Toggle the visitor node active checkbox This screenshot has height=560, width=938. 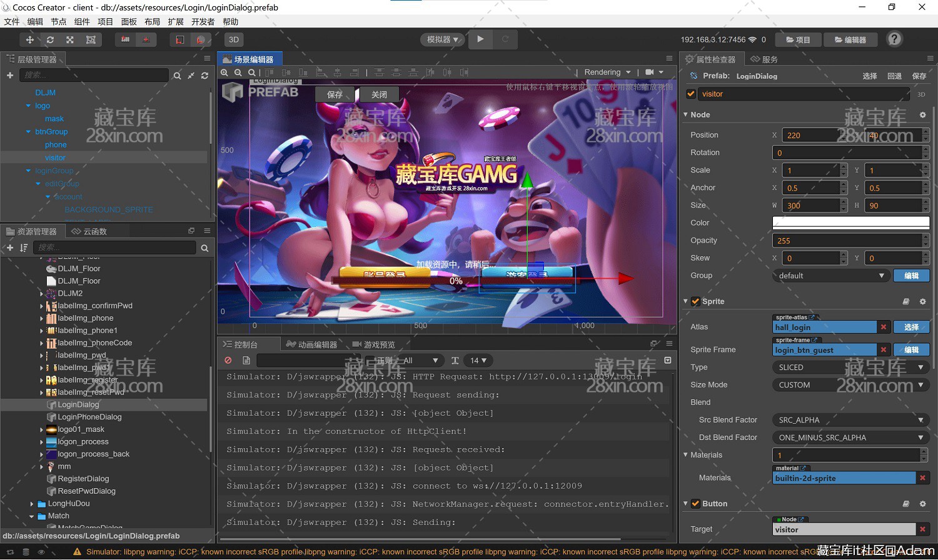click(x=691, y=94)
